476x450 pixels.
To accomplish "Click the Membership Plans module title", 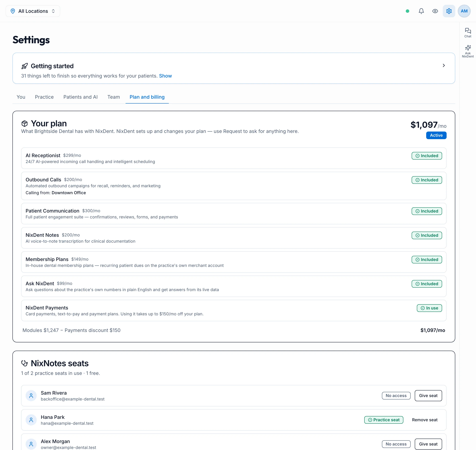I will pyautogui.click(x=47, y=259).
